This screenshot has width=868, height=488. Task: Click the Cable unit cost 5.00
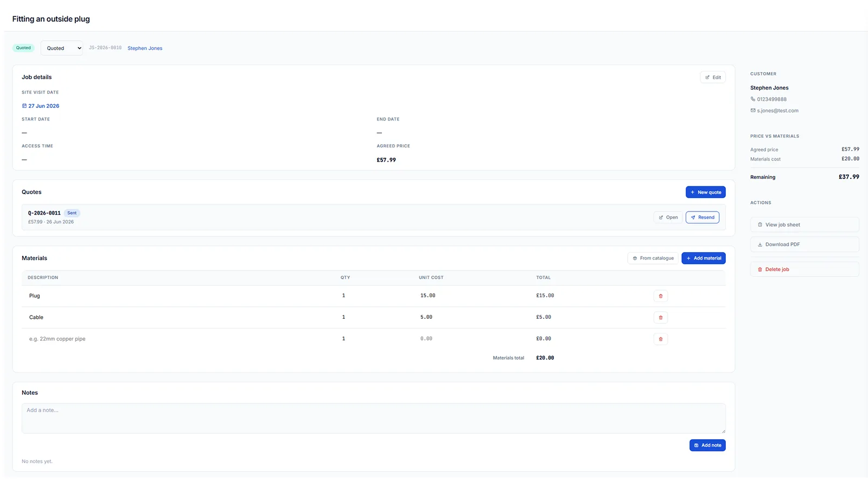coord(426,317)
